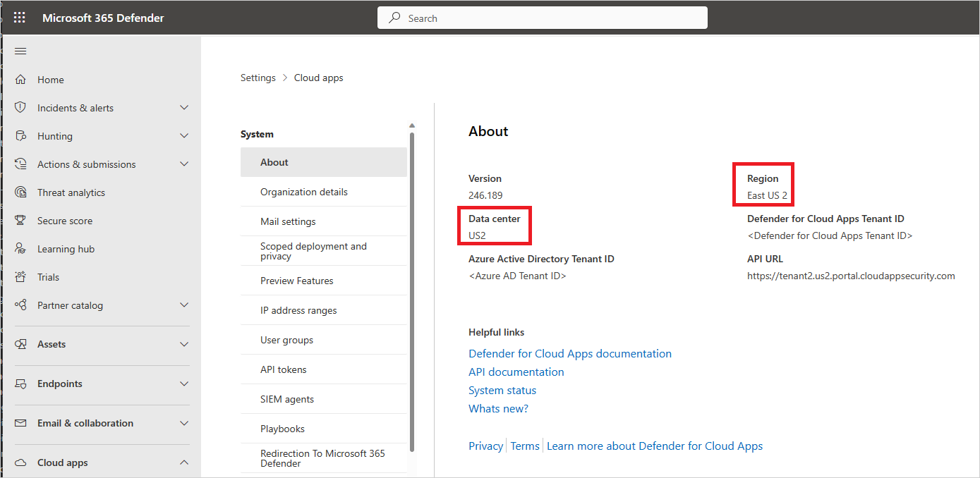Click the Email & collaboration envelope icon

tap(20, 423)
